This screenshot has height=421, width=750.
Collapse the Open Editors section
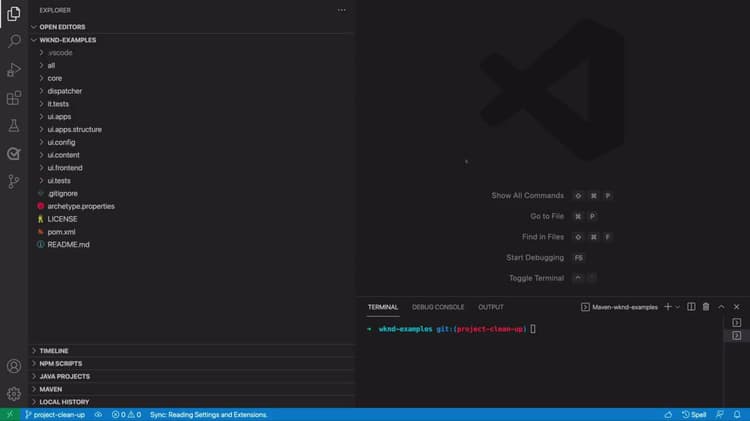[191, 27]
